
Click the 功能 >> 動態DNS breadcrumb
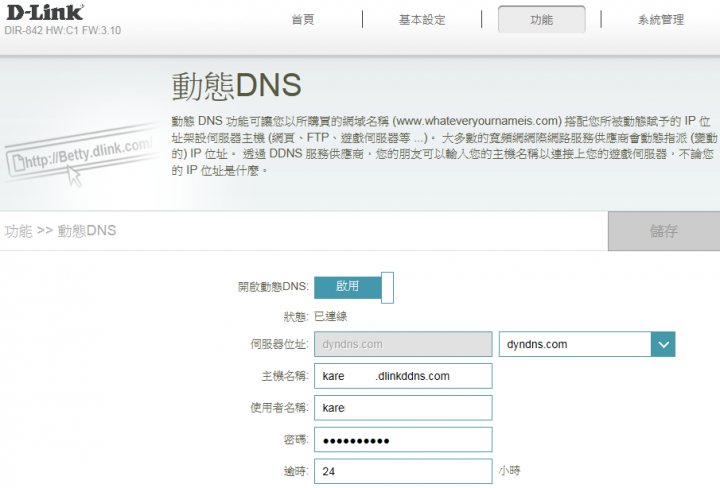[61, 230]
